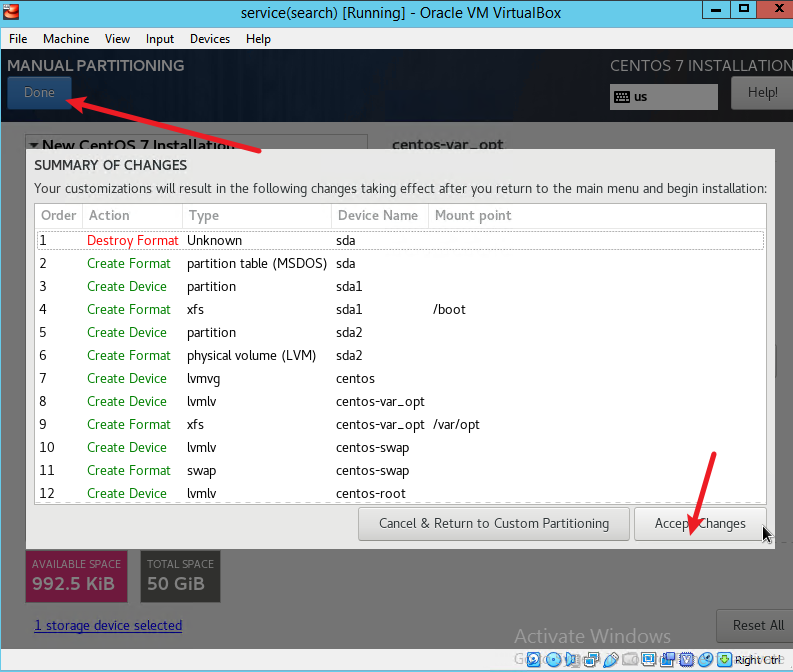Viewport: 793px width, 672px height.
Task: Click the Right Ctrl host key label
Action: 757,660
